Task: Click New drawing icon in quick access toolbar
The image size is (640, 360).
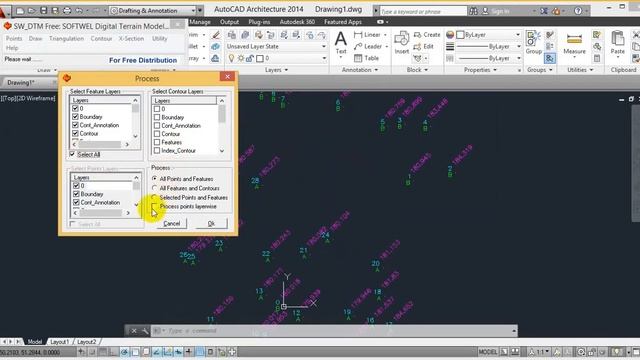Action: click(x=20, y=11)
